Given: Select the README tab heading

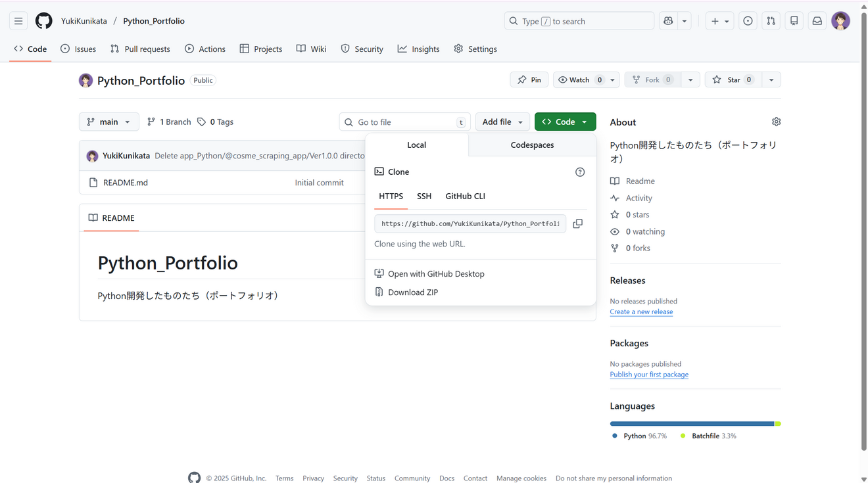Looking at the screenshot, I should [x=111, y=218].
